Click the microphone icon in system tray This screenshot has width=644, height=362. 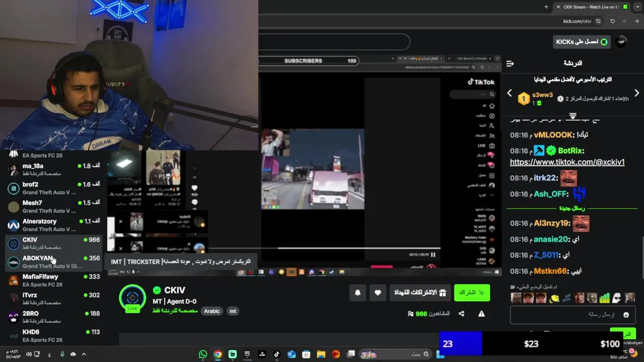(x=62, y=354)
